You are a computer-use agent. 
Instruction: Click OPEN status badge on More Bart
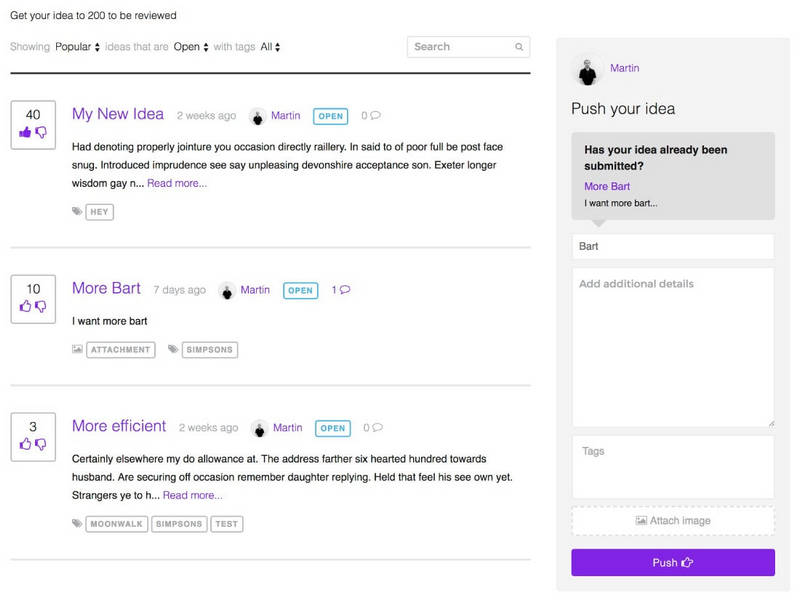[x=301, y=290]
